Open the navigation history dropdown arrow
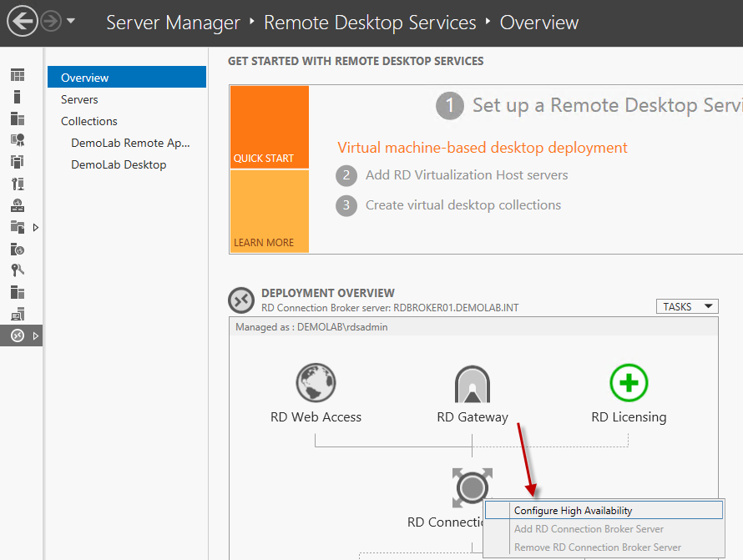743x560 pixels. click(x=71, y=22)
